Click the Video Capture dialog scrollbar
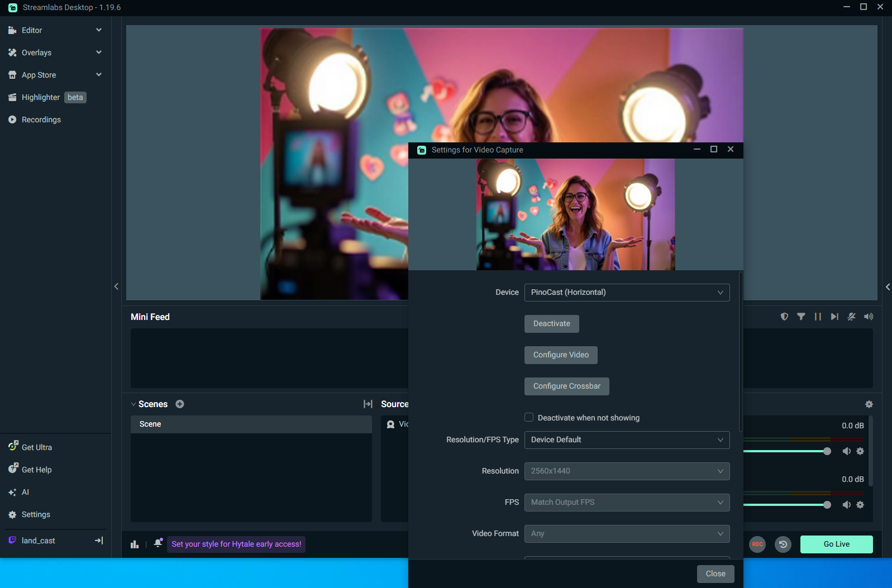 click(741, 352)
